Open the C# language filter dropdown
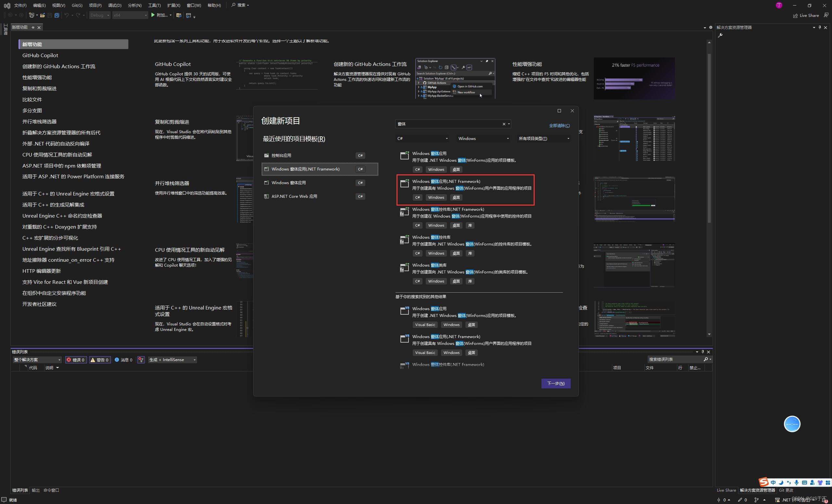Screen dimensions: 832x504 [x=422, y=139]
